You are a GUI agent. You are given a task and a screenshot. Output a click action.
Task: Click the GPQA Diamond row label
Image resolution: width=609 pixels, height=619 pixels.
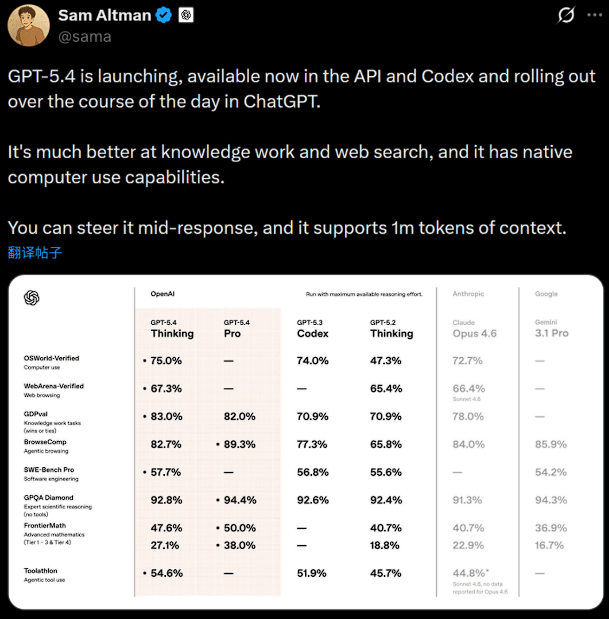tap(50, 497)
